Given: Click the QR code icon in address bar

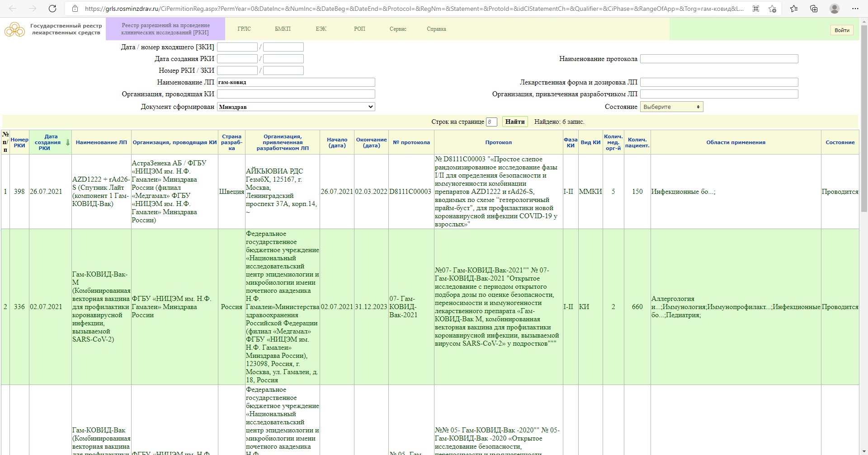Looking at the screenshot, I should [756, 9].
